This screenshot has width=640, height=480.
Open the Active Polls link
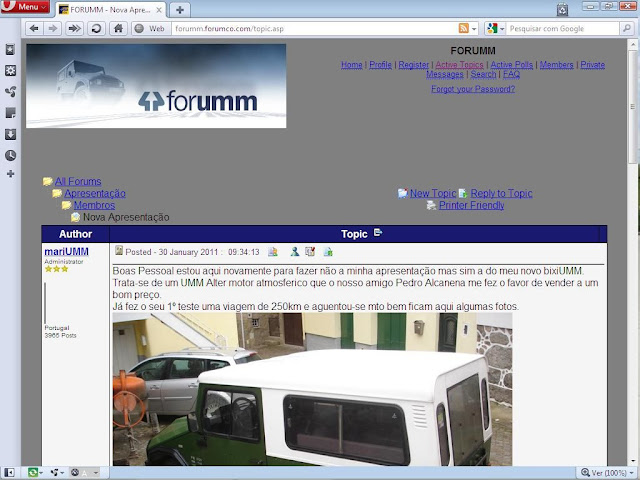click(x=511, y=65)
